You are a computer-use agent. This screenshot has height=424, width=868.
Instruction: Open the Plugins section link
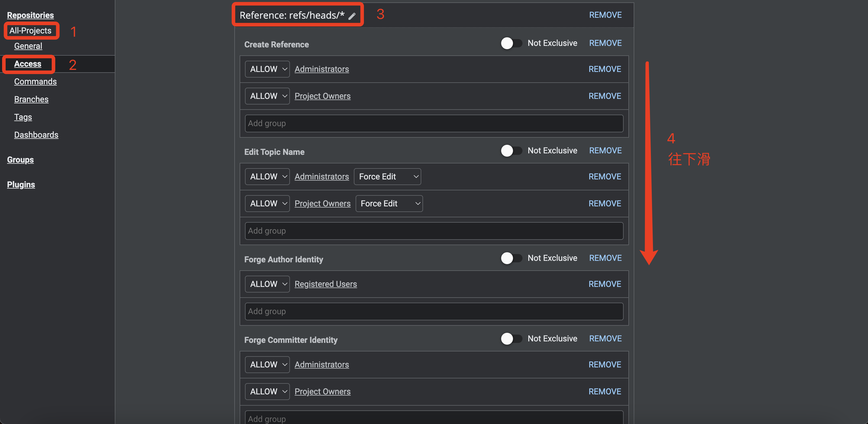21,184
